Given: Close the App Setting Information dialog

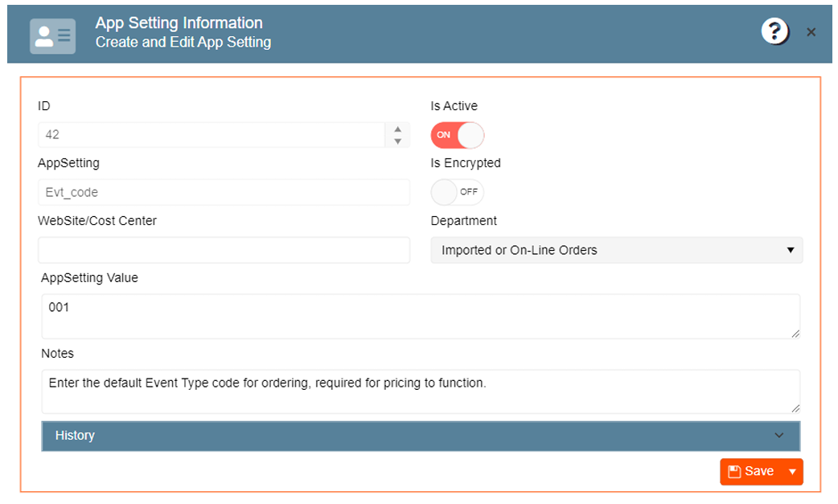Looking at the screenshot, I should point(811,32).
